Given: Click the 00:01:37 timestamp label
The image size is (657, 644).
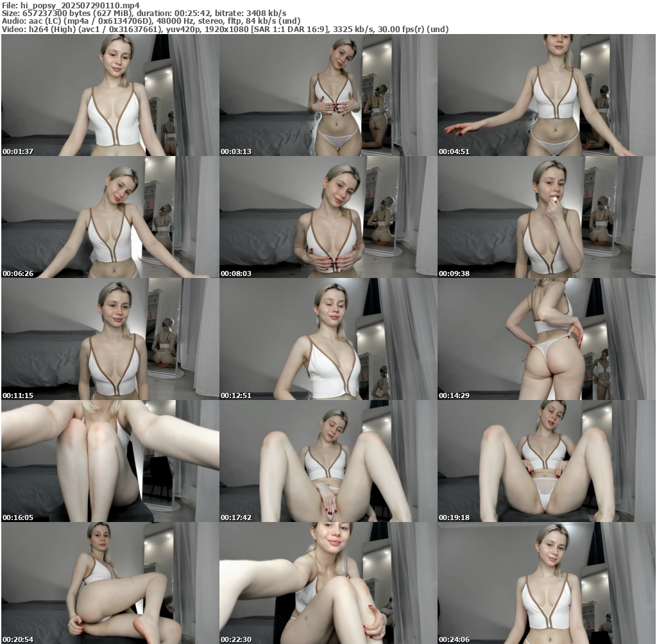Looking at the screenshot, I should [17, 152].
